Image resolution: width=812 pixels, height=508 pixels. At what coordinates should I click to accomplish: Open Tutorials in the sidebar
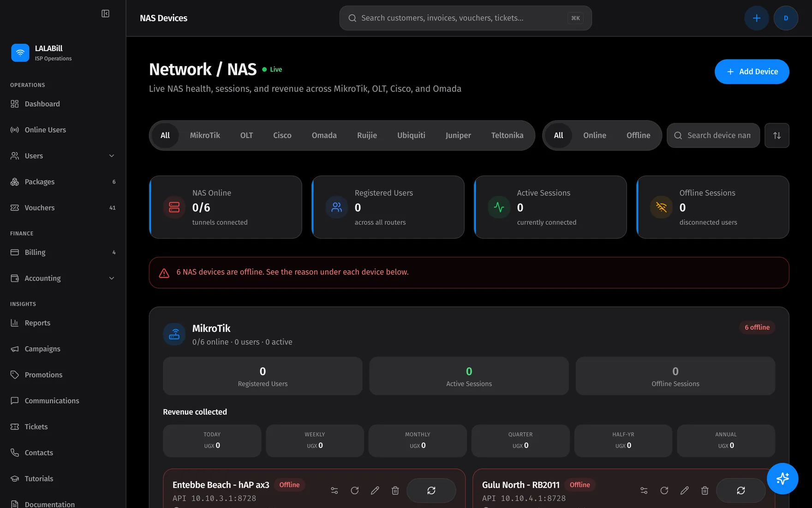coord(63,478)
